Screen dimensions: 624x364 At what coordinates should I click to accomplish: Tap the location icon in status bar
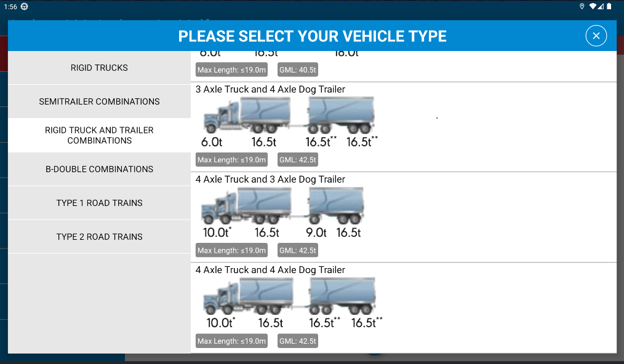(x=582, y=6)
